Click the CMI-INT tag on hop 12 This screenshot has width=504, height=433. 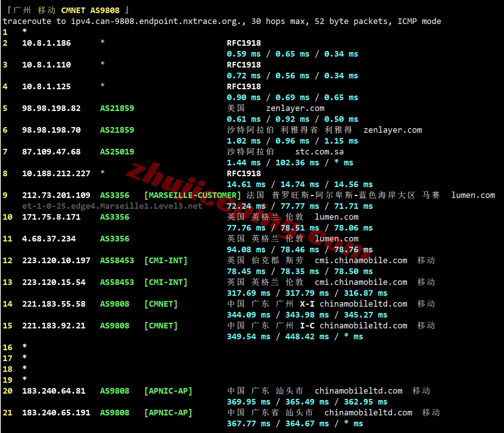(166, 261)
